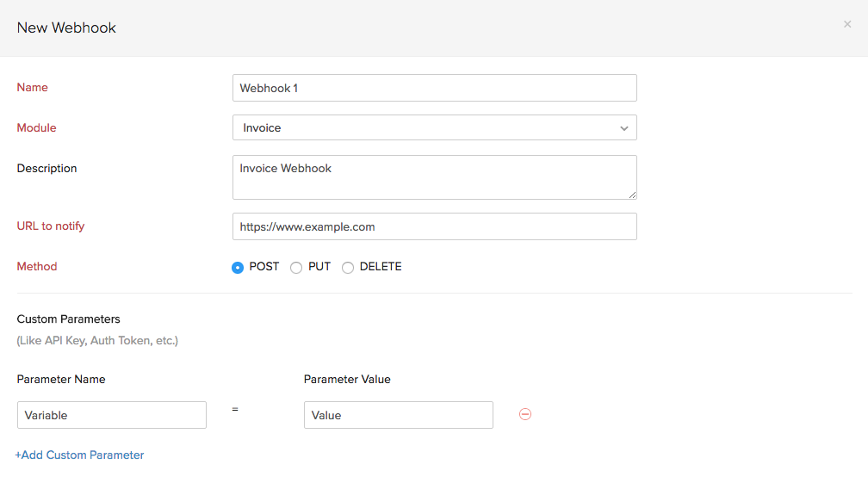Edit the URL to notify field
Screen dimensions: 868x483
tap(434, 226)
